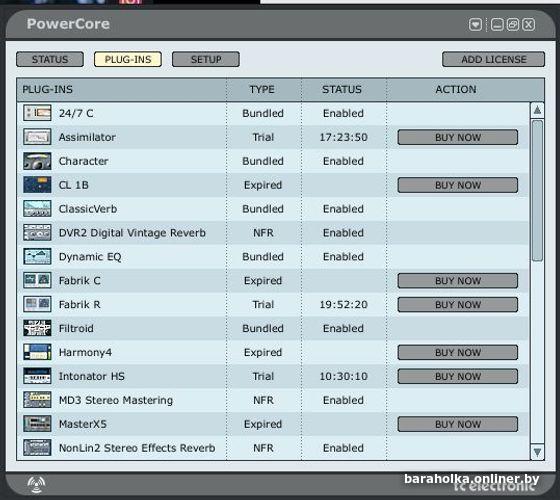This screenshot has width=560, height=500.
Task: Click BUY NOW for CL 1B
Action: pos(458,185)
